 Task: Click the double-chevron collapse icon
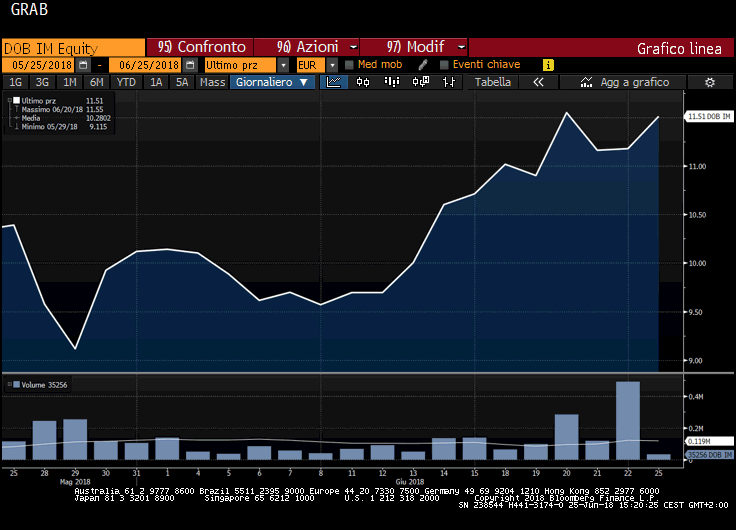click(x=538, y=82)
